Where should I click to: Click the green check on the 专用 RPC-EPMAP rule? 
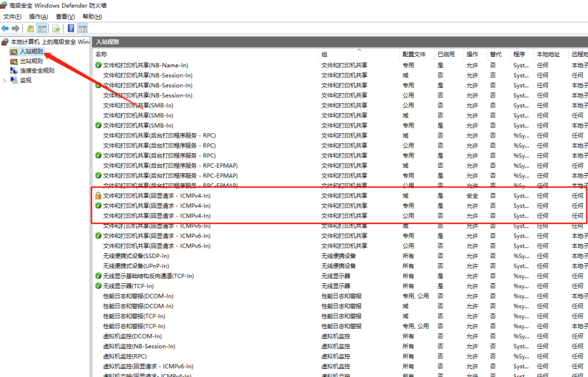coord(98,175)
